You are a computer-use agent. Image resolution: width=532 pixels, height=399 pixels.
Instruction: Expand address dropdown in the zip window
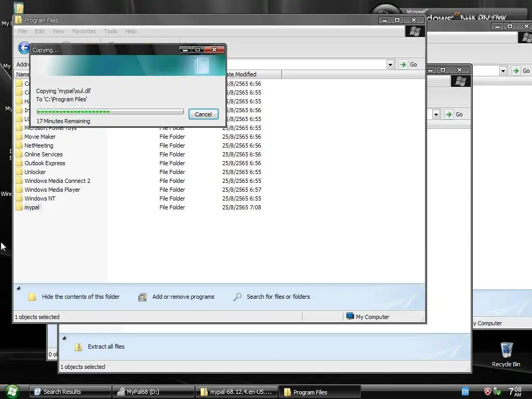[x=436, y=114]
